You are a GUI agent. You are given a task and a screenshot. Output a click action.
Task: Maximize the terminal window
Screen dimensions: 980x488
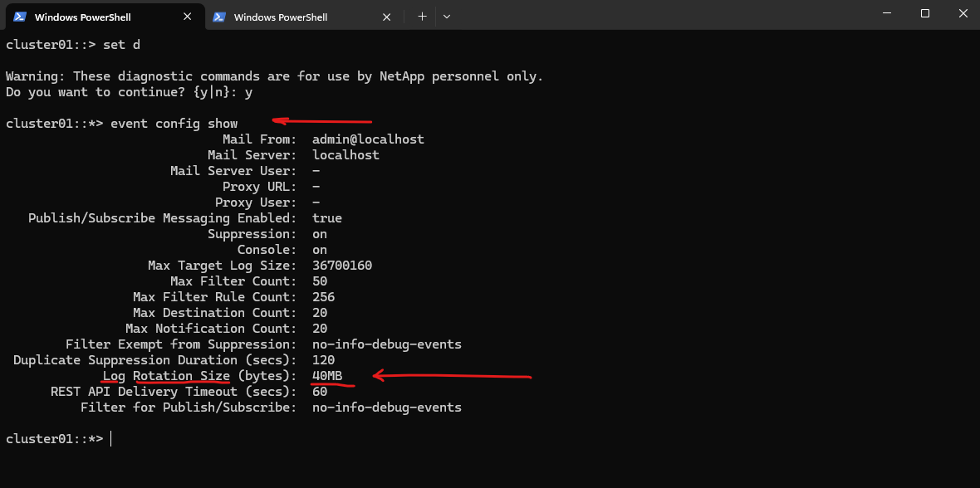pyautogui.click(x=925, y=14)
